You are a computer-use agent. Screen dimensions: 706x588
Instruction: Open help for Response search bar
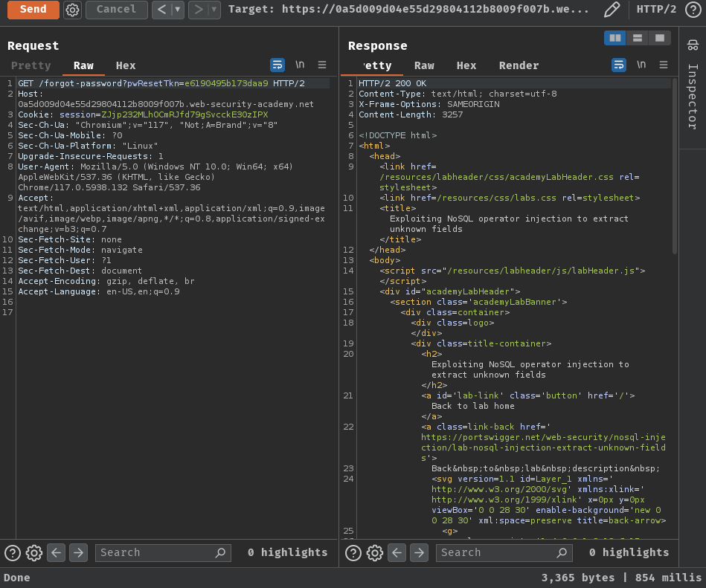353,553
